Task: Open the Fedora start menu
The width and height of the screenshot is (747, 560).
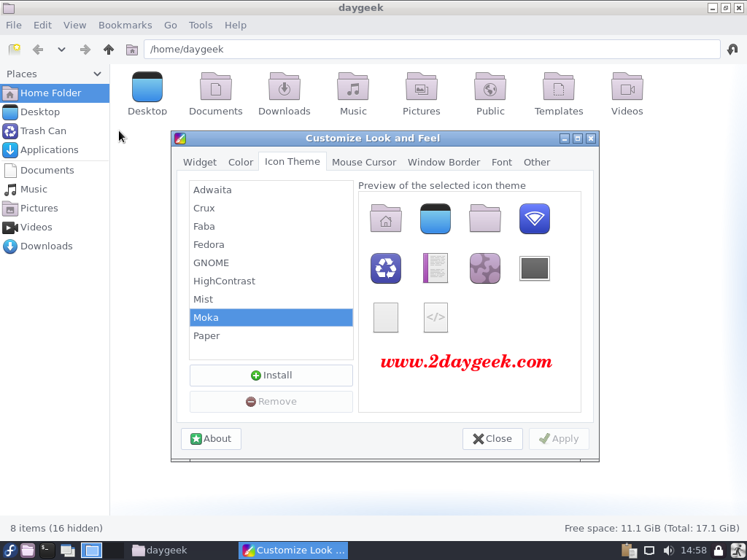Action: click(10, 551)
